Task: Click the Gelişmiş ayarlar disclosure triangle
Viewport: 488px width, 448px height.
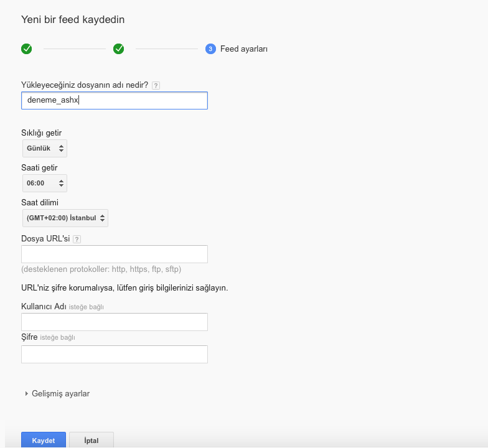Action: (26, 393)
